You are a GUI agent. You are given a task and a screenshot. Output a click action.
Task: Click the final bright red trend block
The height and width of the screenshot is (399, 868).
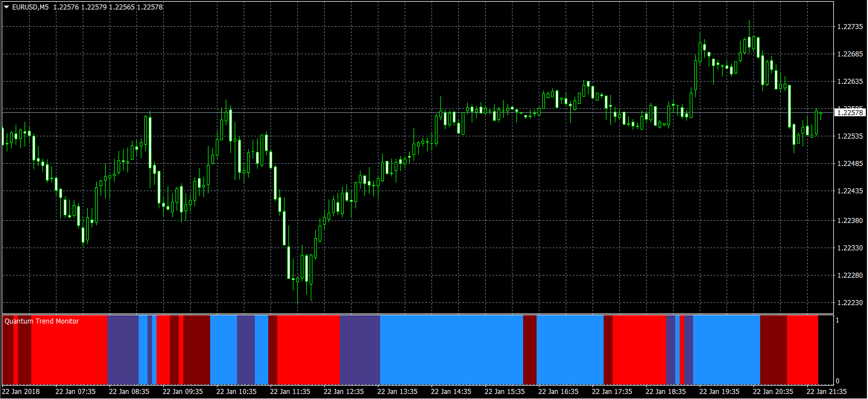coord(802,350)
